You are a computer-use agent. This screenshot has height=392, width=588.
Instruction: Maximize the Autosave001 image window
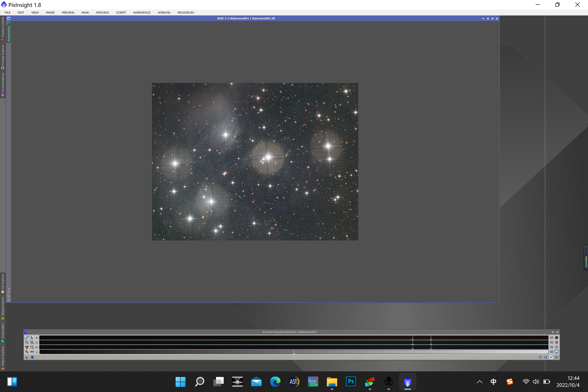click(492, 18)
